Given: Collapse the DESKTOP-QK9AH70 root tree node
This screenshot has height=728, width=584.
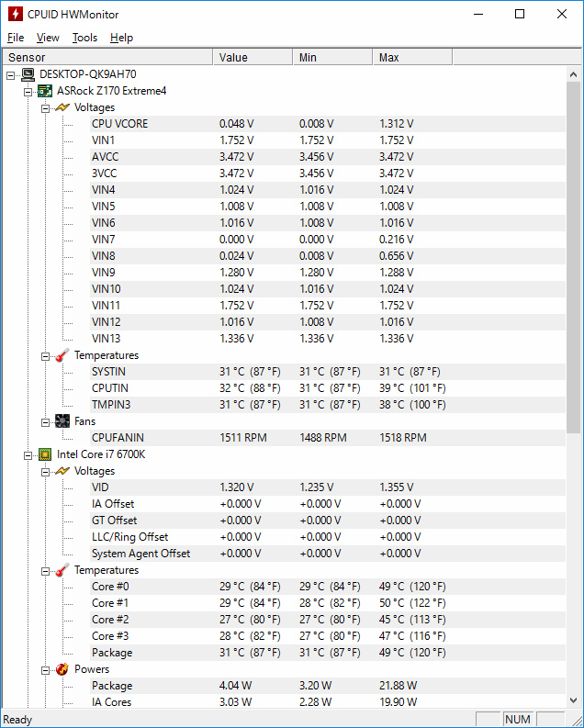Looking at the screenshot, I should (x=10, y=74).
